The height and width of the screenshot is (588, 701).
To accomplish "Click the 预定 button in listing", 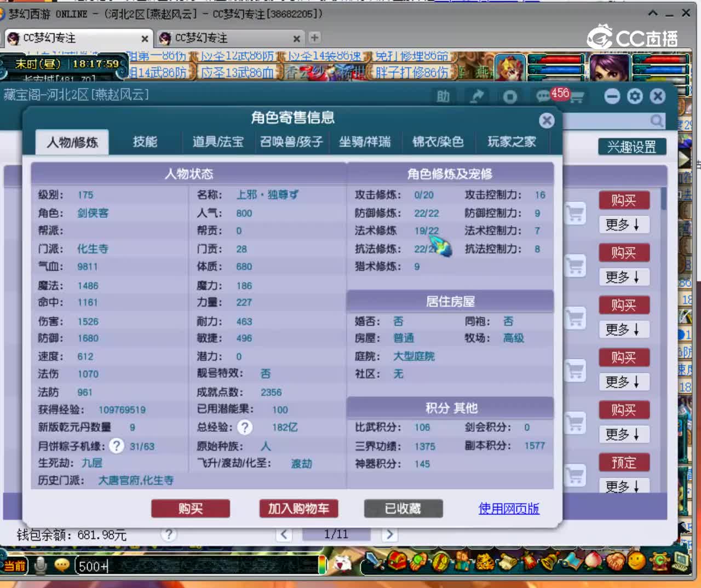I will coord(624,463).
